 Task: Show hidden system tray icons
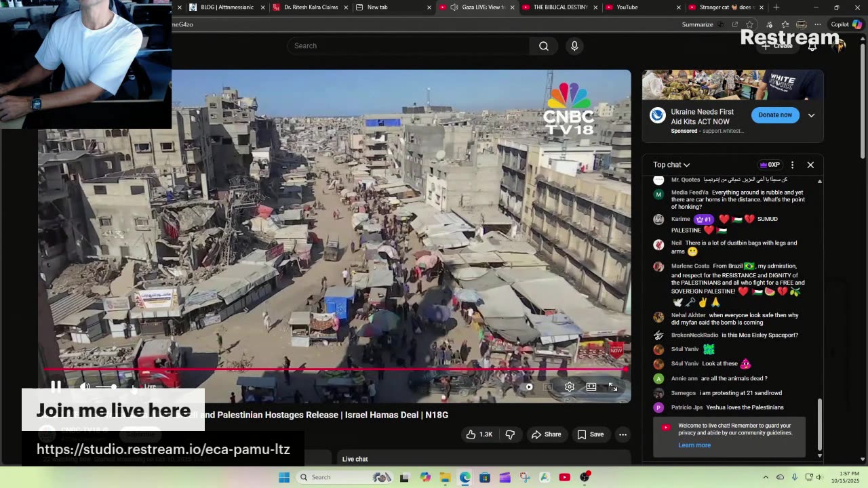click(x=766, y=477)
